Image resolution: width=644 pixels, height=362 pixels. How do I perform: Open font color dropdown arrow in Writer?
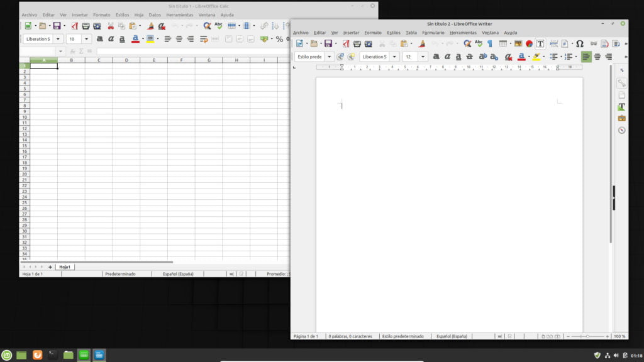[528, 57]
